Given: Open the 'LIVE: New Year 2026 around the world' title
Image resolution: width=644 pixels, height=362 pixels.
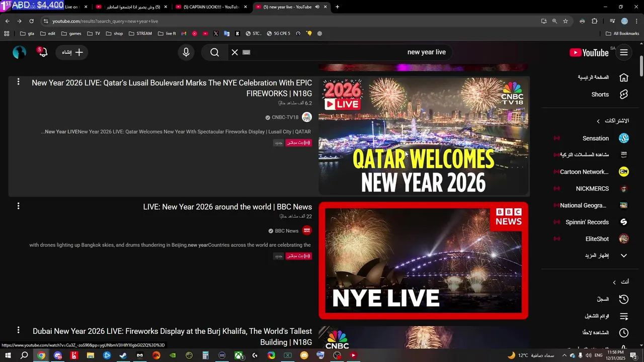Looking at the screenshot, I should click(x=227, y=207).
